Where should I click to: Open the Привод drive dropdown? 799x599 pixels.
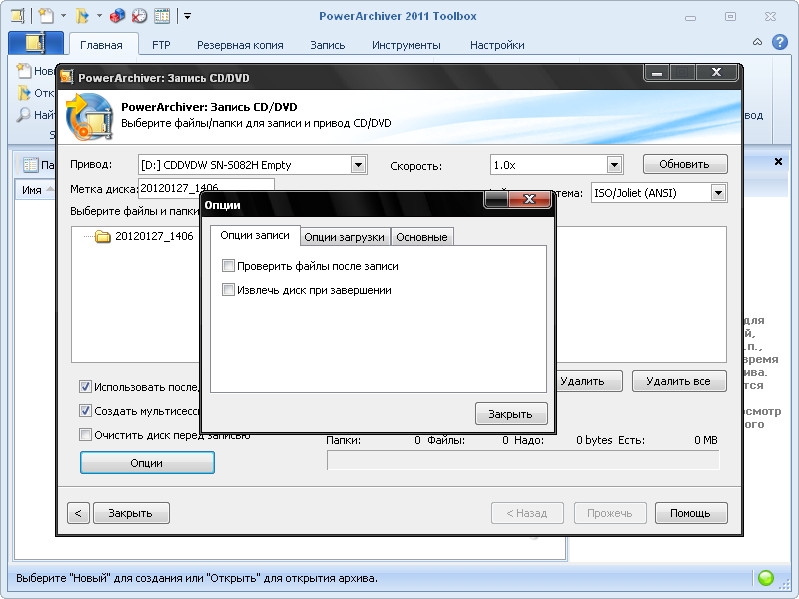click(359, 165)
